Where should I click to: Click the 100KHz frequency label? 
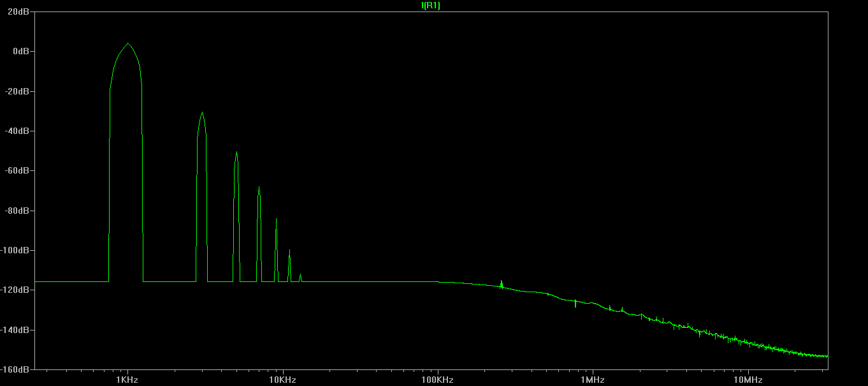click(437, 380)
